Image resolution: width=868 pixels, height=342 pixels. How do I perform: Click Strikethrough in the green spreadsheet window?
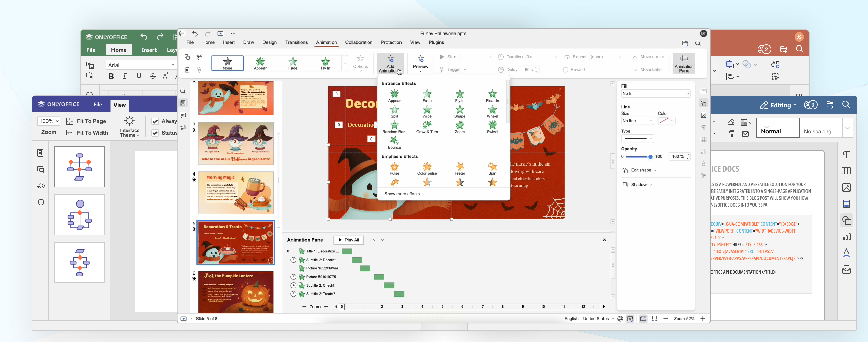(153, 76)
